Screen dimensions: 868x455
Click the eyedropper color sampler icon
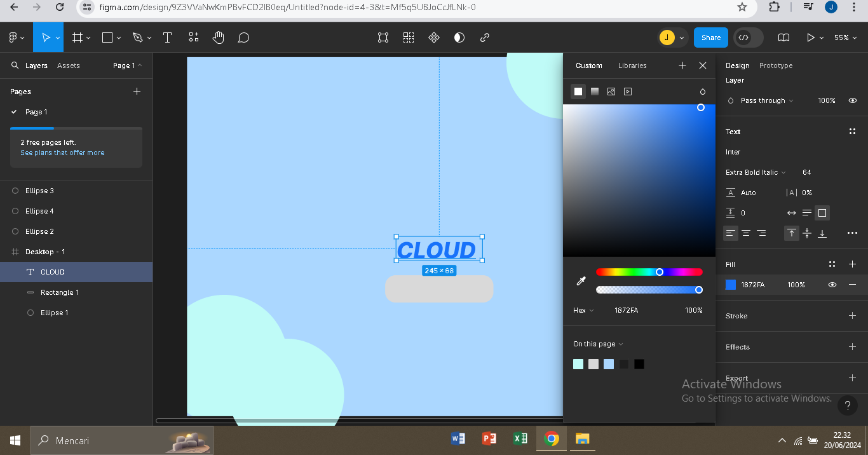coord(581,281)
